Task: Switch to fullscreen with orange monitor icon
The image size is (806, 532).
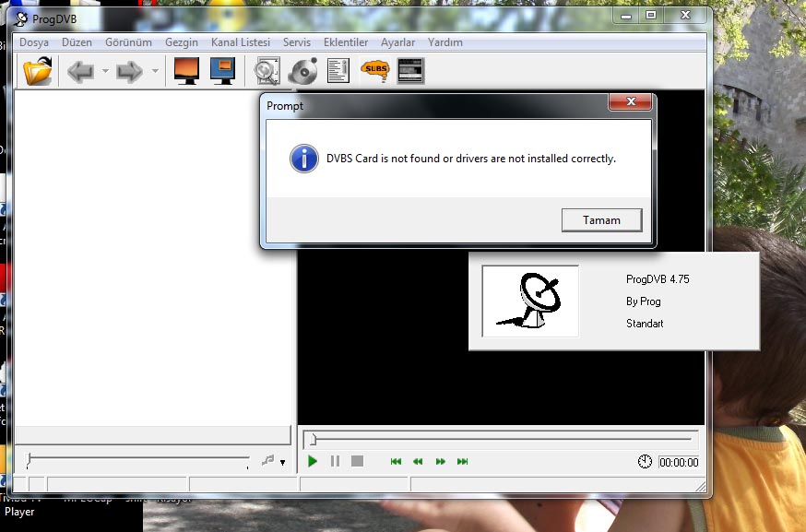Action: coord(186,71)
